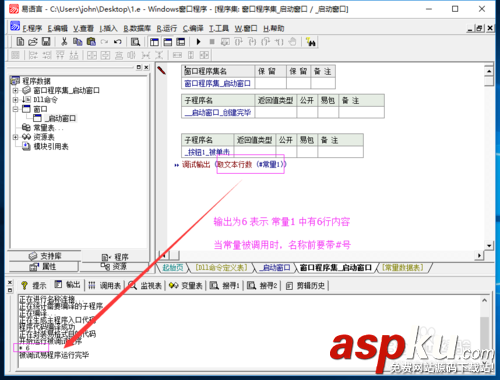
Task: Click the brace icon next to the hand icon
Action: (279, 42)
